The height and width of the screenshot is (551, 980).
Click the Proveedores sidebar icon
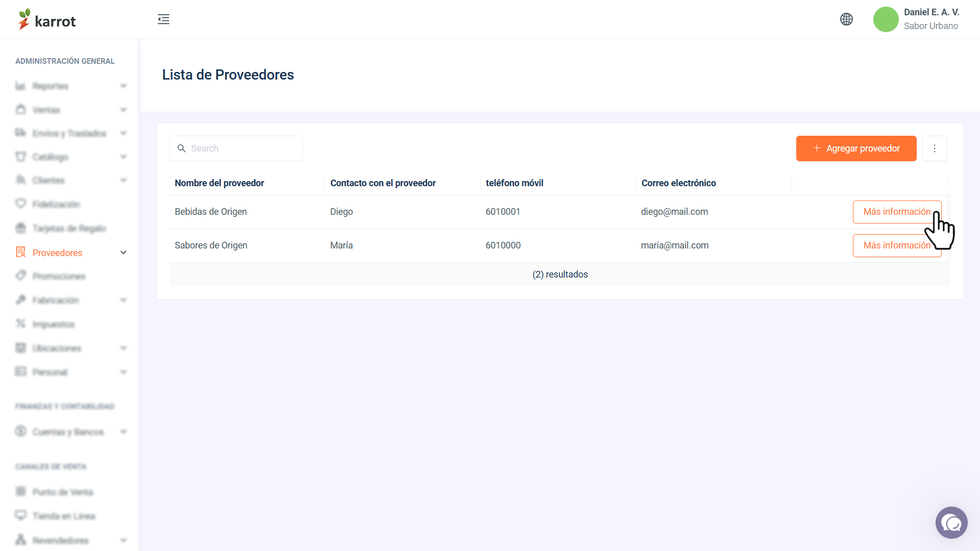point(20,252)
